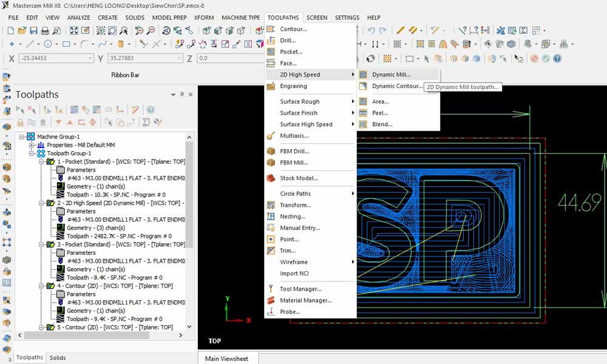Open the MACHINE TYPE menu
This screenshot has width=607, height=364.
click(240, 18)
